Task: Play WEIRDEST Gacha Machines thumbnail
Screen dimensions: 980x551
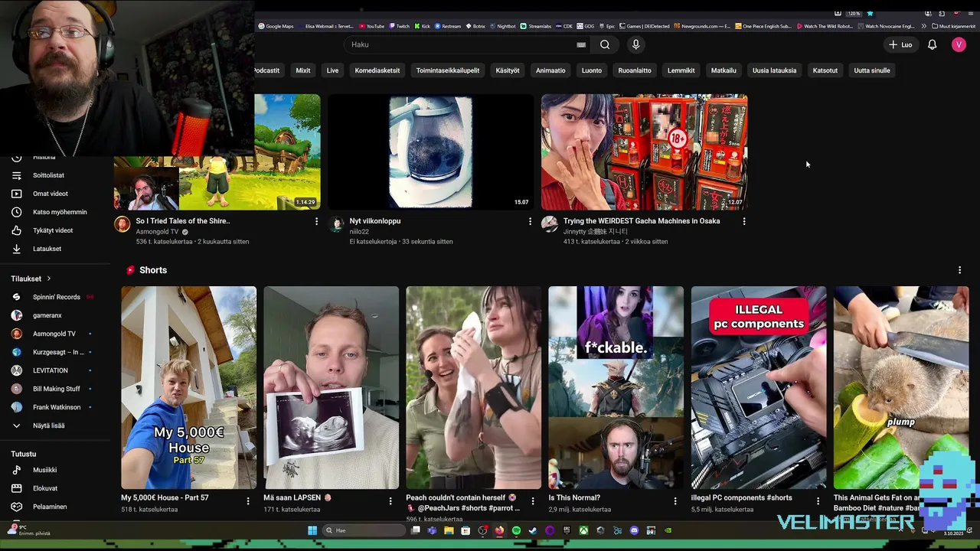Action: [645, 152]
